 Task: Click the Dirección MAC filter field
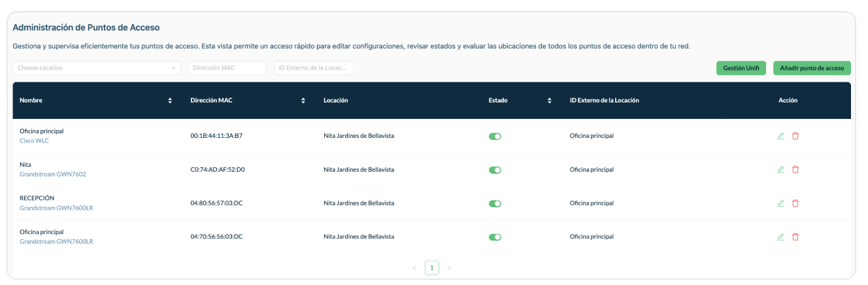click(x=227, y=68)
